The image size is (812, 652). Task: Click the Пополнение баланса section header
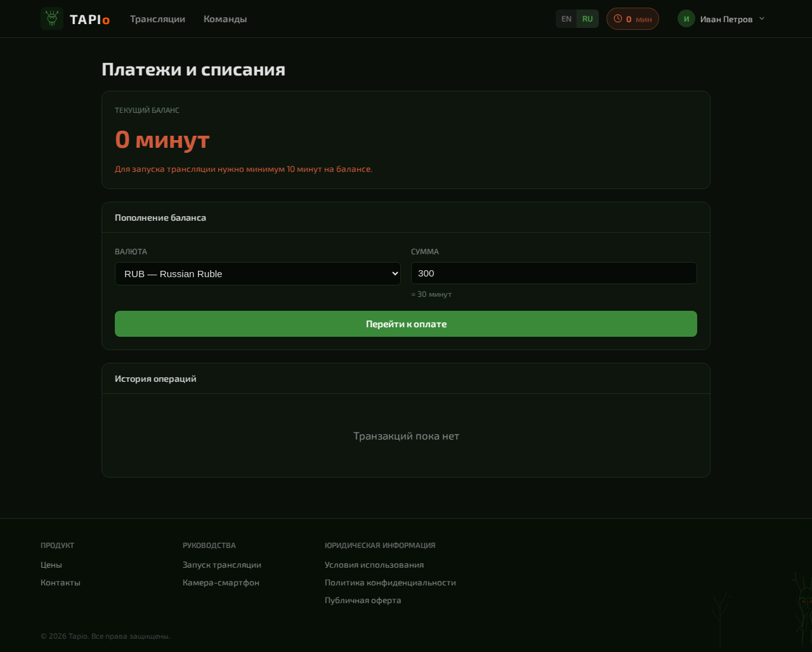pyautogui.click(x=160, y=218)
